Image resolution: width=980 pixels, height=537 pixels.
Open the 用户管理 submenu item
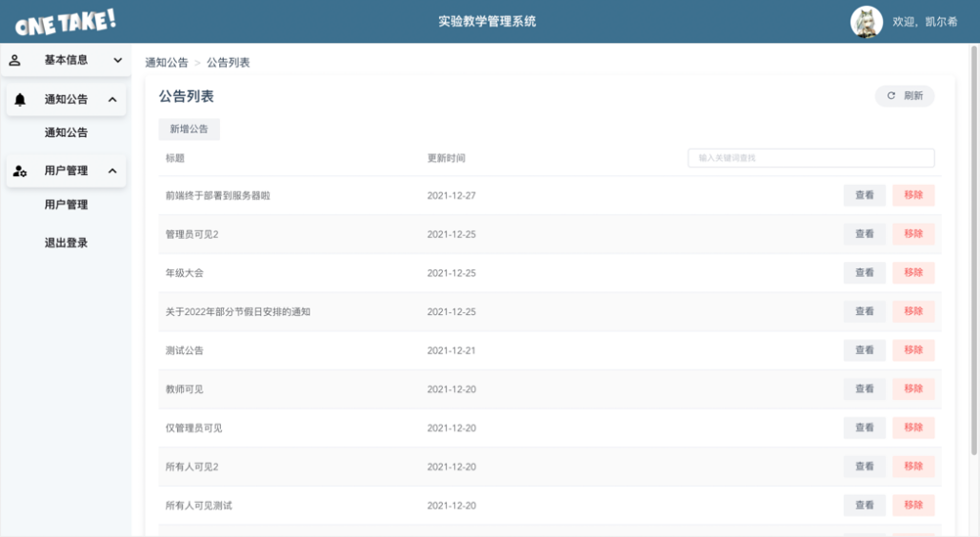66,205
